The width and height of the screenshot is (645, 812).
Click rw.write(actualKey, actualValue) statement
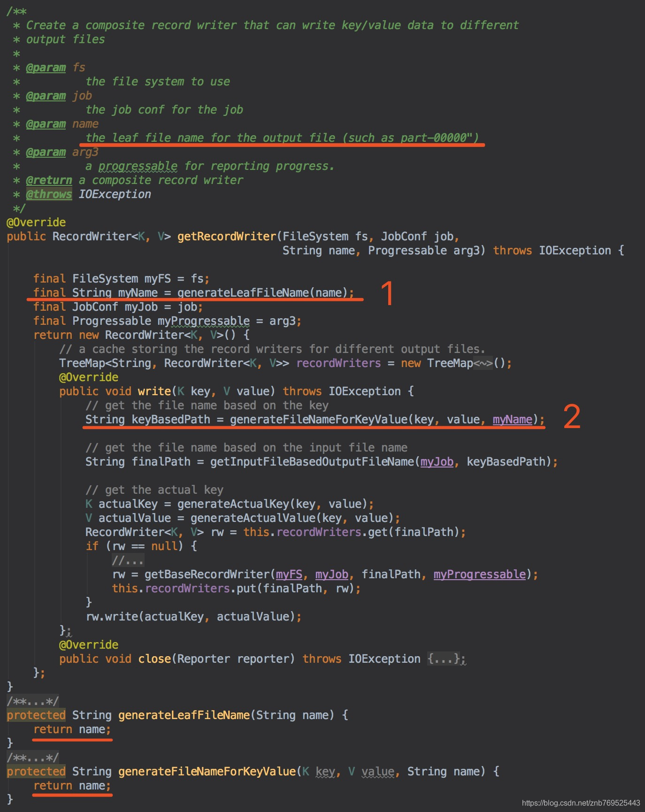tap(193, 617)
